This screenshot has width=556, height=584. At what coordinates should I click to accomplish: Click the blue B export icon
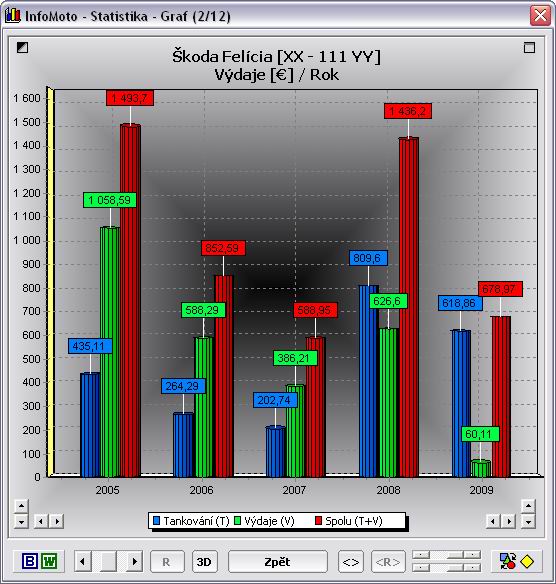(x=30, y=561)
